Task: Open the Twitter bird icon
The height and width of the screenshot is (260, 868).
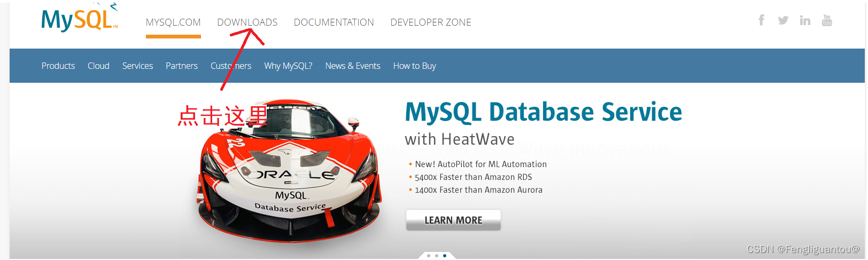Action: (x=783, y=20)
